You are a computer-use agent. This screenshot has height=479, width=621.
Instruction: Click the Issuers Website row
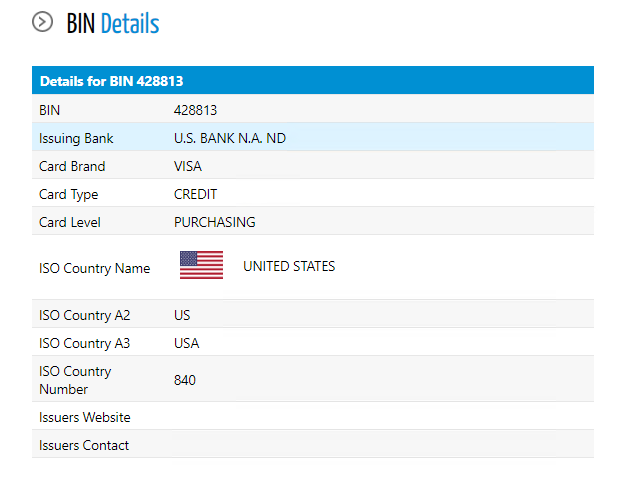(x=313, y=416)
